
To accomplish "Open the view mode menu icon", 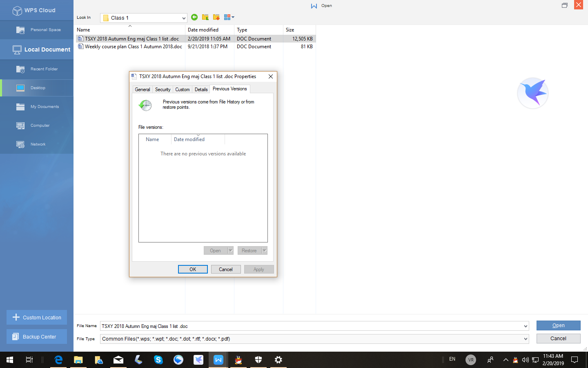I will (229, 17).
